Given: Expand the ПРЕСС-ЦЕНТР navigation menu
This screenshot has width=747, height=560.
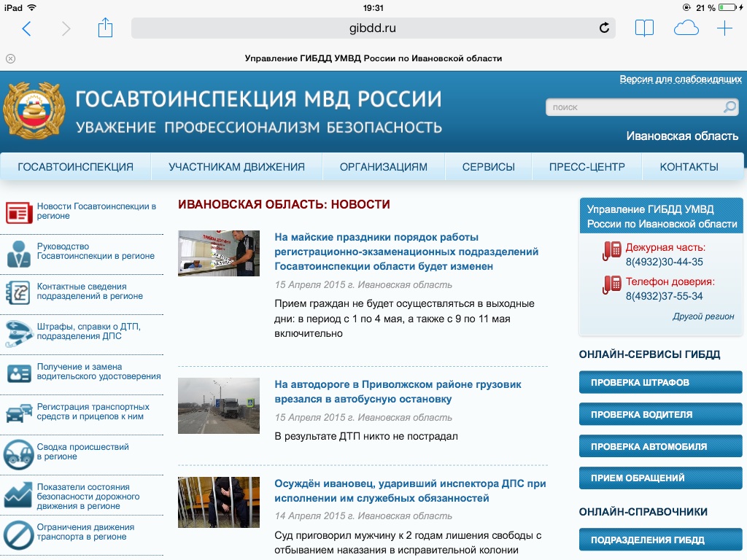Looking at the screenshot, I should [587, 167].
